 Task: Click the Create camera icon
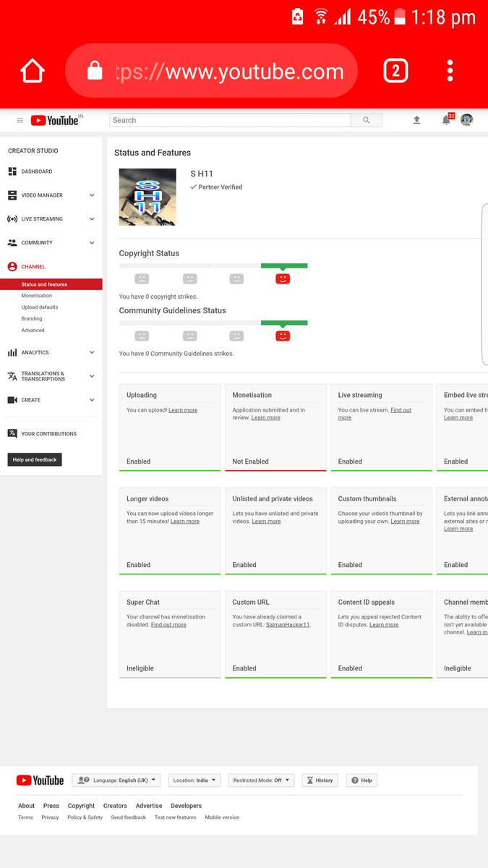(12, 400)
